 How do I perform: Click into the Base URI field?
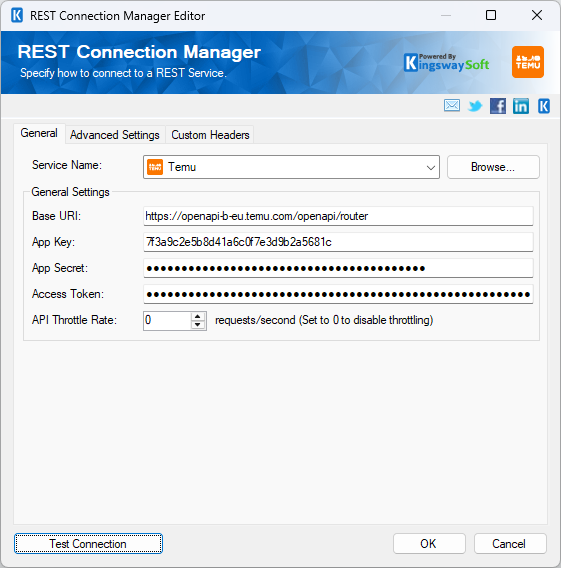[x=338, y=216]
